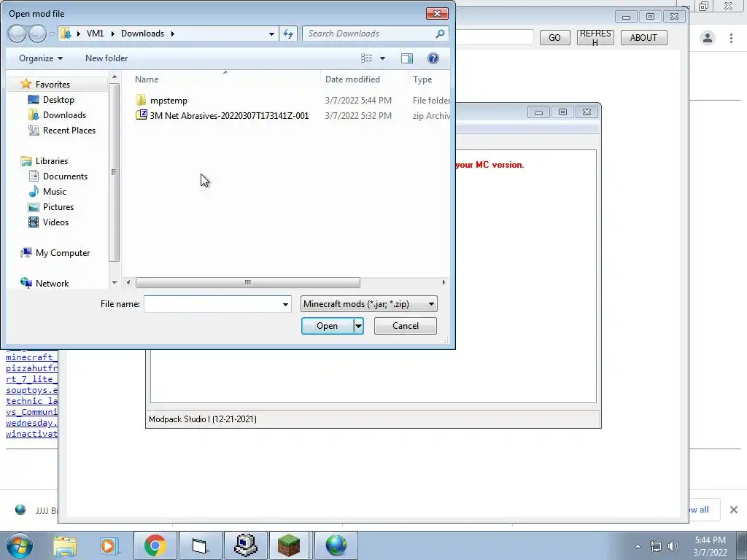Close the downloads bar with X
This screenshot has height=560, width=747.
coord(734,510)
